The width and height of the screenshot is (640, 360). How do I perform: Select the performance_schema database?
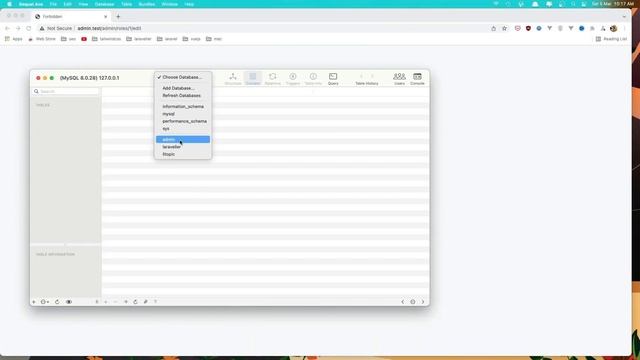(x=183, y=121)
